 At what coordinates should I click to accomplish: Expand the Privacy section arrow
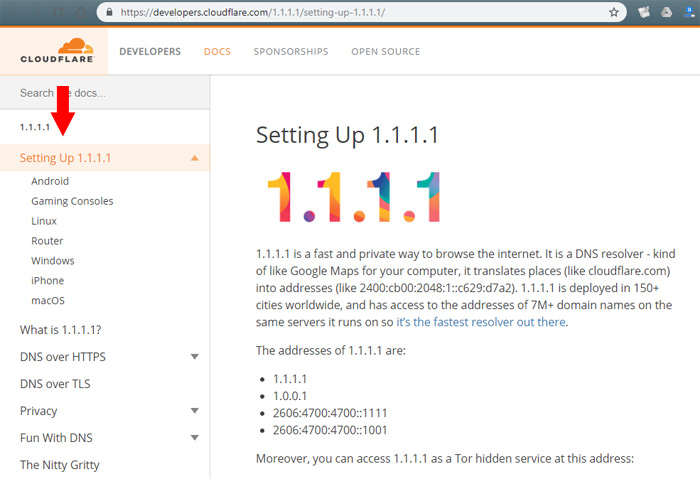point(195,411)
